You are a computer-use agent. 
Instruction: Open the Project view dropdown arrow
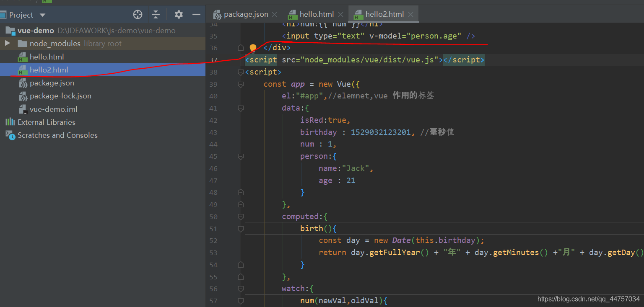(42, 15)
